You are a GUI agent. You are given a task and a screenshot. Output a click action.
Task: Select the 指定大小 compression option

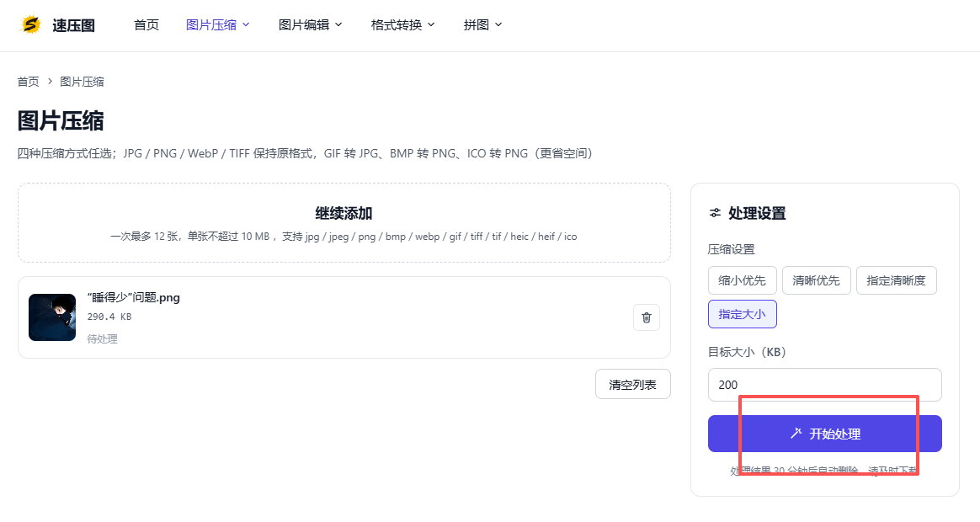(x=742, y=314)
